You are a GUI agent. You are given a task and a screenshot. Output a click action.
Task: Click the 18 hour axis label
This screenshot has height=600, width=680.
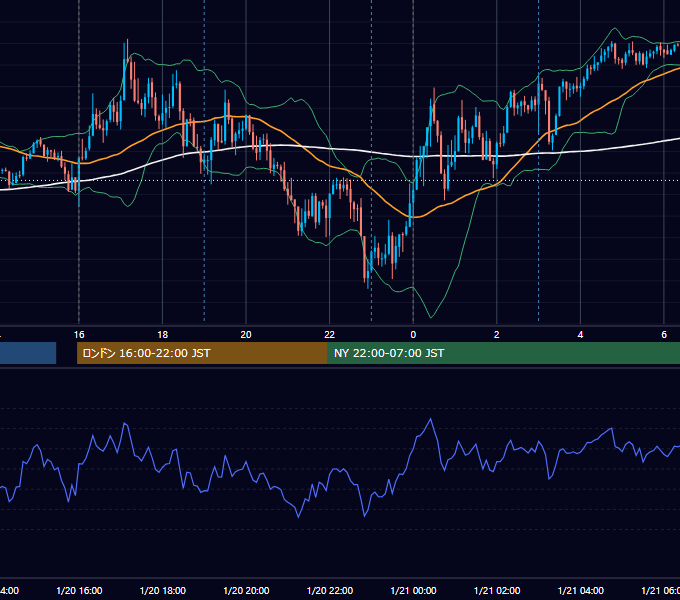(163, 335)
